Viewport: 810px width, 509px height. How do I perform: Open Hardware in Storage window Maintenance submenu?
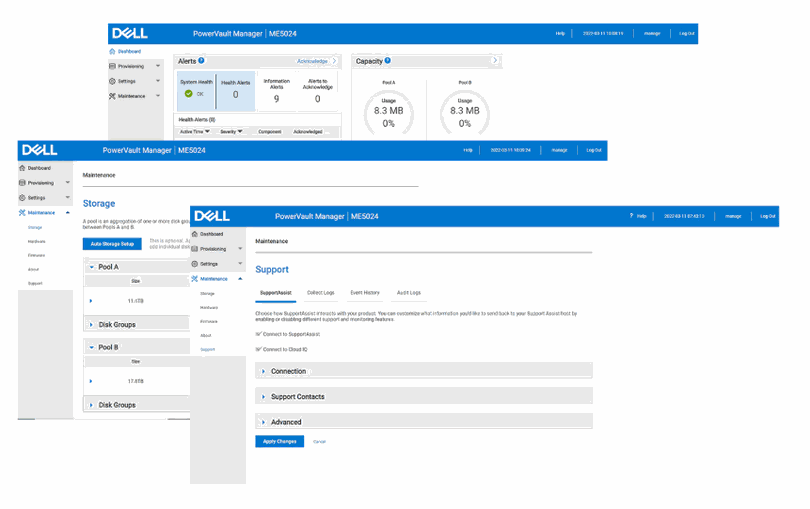[36, 241]
